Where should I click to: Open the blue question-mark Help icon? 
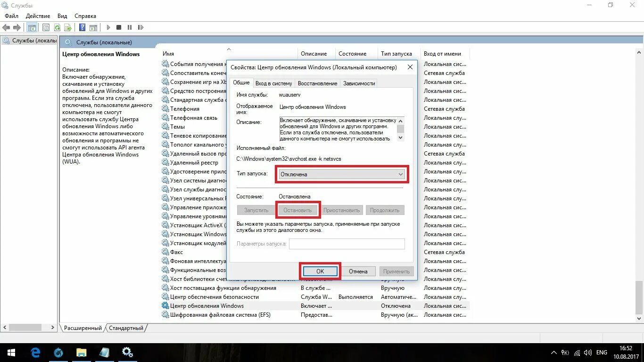pyautogui.click(x=82, y=28)
